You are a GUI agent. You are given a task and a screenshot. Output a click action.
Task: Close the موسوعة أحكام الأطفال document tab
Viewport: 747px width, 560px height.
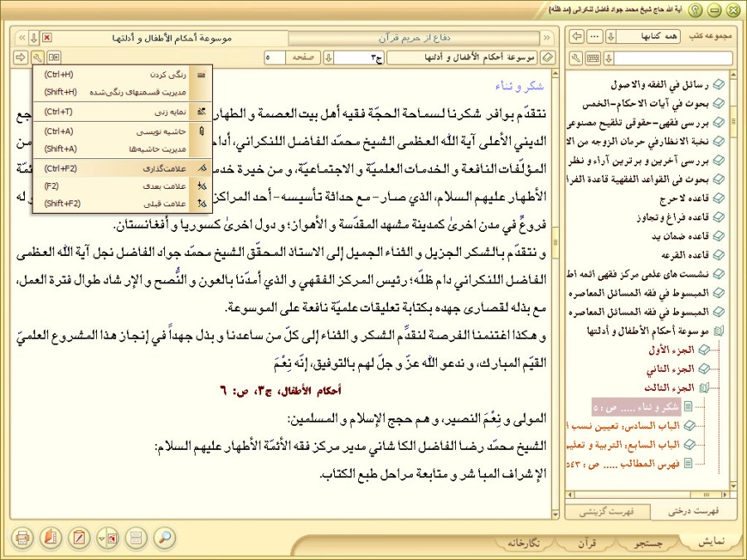pos(46,38)
